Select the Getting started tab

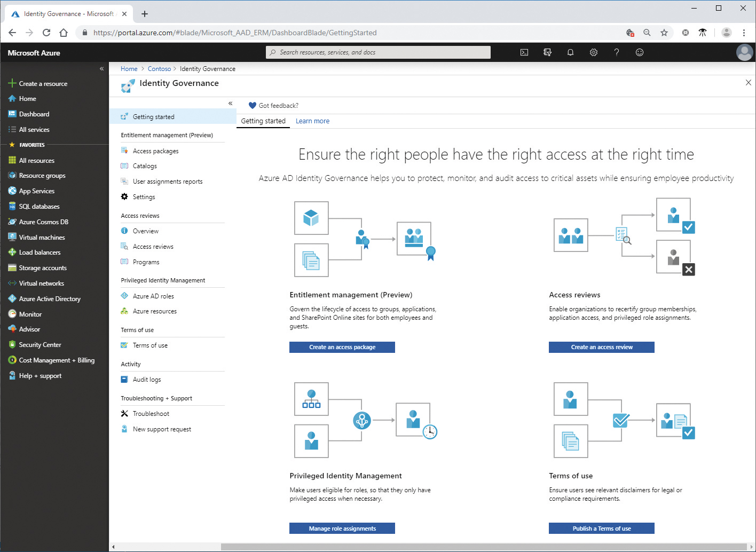tap(263, 121)
